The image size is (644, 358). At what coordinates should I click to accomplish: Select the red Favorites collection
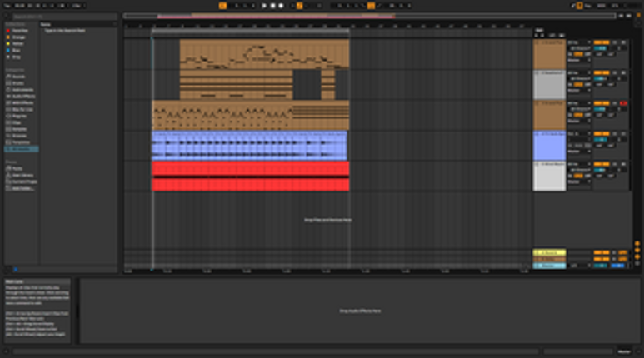coord(20,30)
